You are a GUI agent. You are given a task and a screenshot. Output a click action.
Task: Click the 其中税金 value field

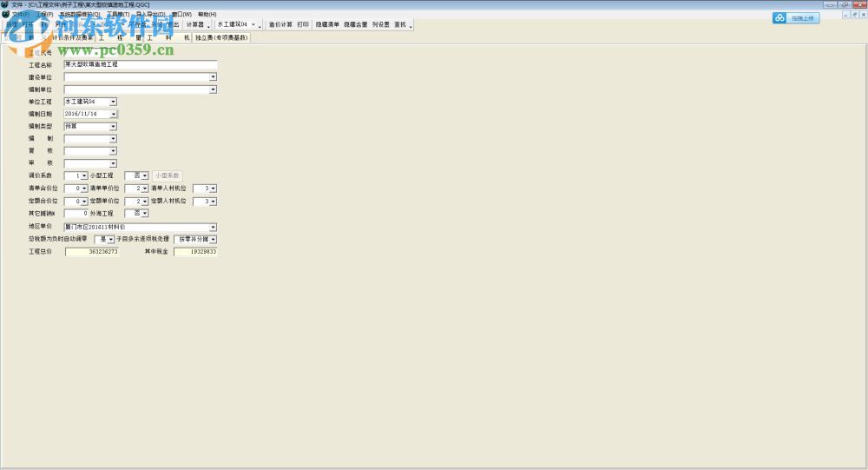click(x=195, y=252)
